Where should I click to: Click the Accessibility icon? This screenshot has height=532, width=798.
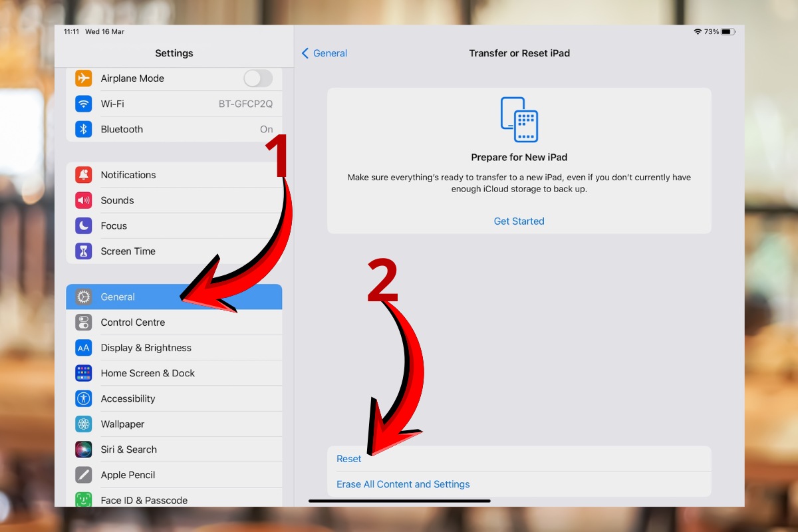pyautogui.click(x=83, y=398)
